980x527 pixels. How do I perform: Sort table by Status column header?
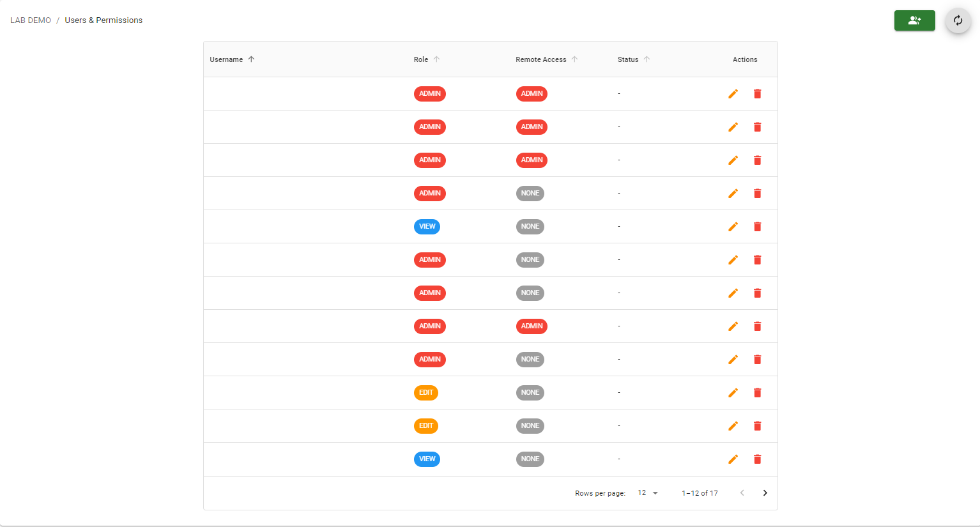click(x=628, y=59)
